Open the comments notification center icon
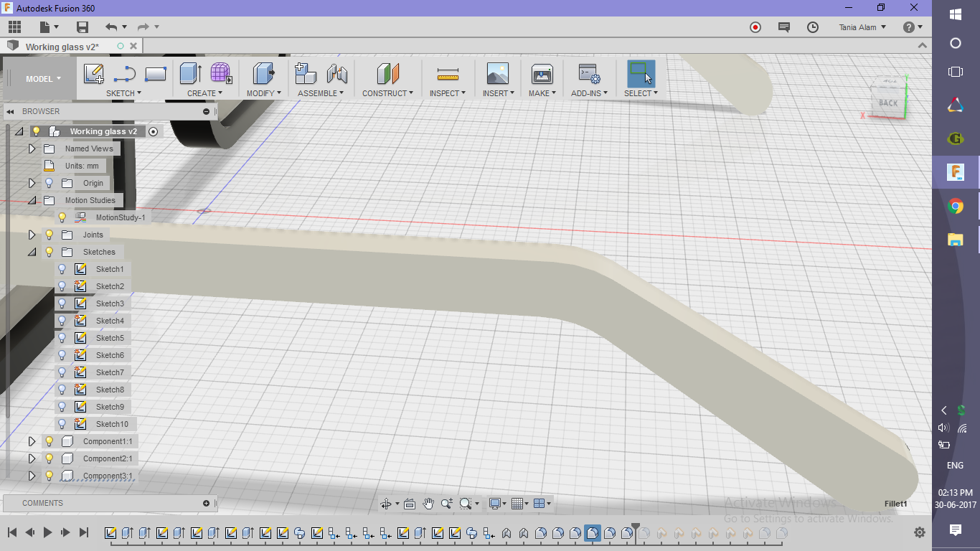This screenshot has height=551, width=980. pos(784,27)
